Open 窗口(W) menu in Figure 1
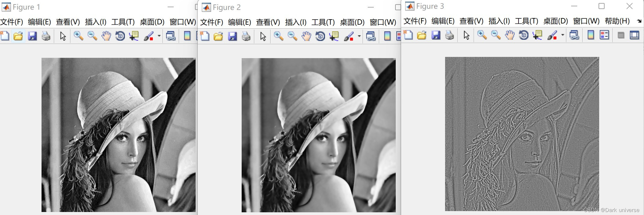 pyautogui.click(x=183, y=22)
